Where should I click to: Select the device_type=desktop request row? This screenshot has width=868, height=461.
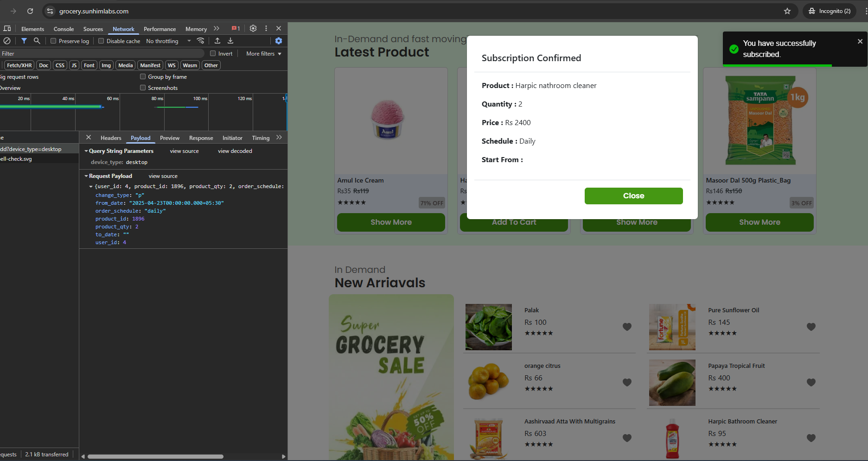(x=39, y=149)
